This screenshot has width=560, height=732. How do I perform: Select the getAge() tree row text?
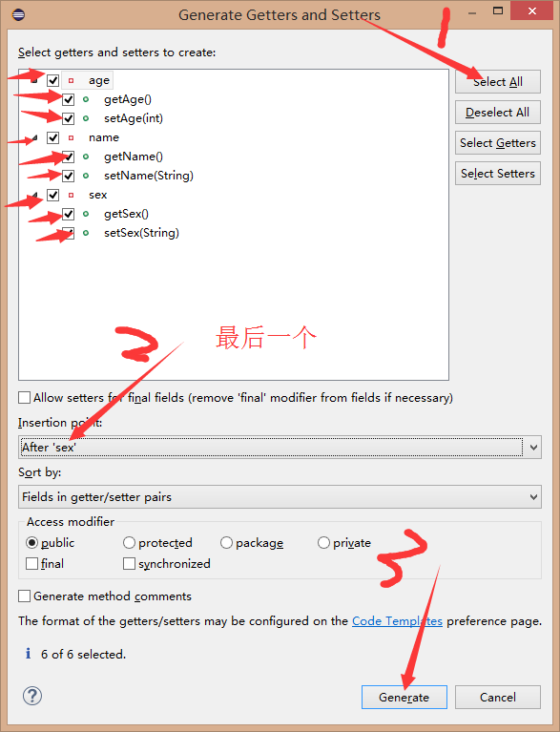(128, 99)
